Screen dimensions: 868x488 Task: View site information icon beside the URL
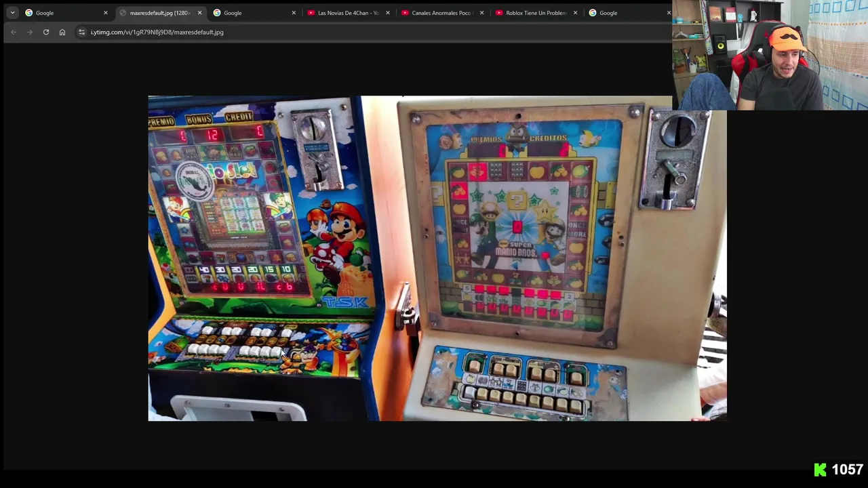81,32
